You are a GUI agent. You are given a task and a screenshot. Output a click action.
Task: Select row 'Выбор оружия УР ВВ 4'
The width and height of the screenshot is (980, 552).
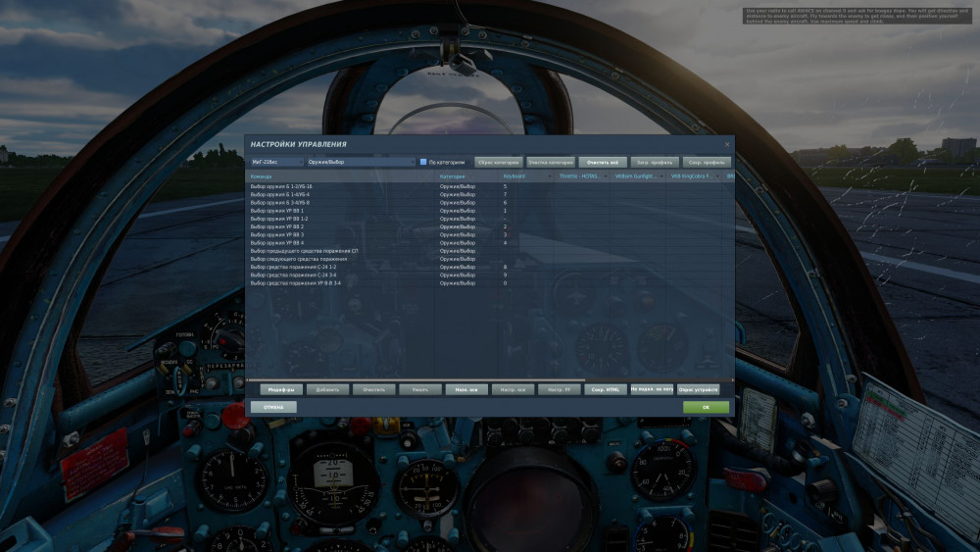click(x=489, y=242)
